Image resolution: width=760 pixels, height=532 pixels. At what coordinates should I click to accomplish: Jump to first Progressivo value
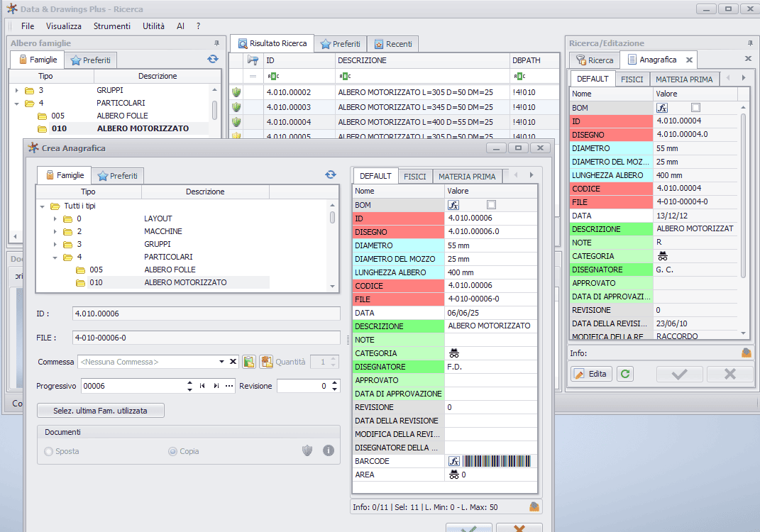tap(202, 386)
